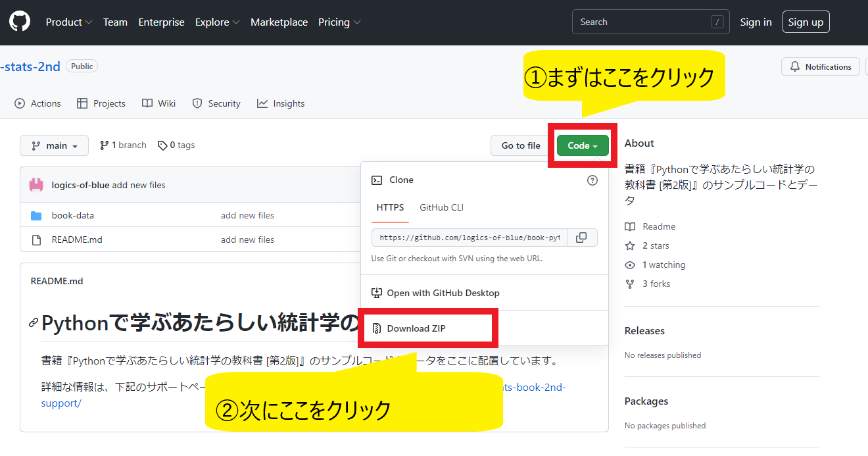Copy the clone URL to clipboard
This screenshot has height=456, width=868.
click(x=581, y=238)
